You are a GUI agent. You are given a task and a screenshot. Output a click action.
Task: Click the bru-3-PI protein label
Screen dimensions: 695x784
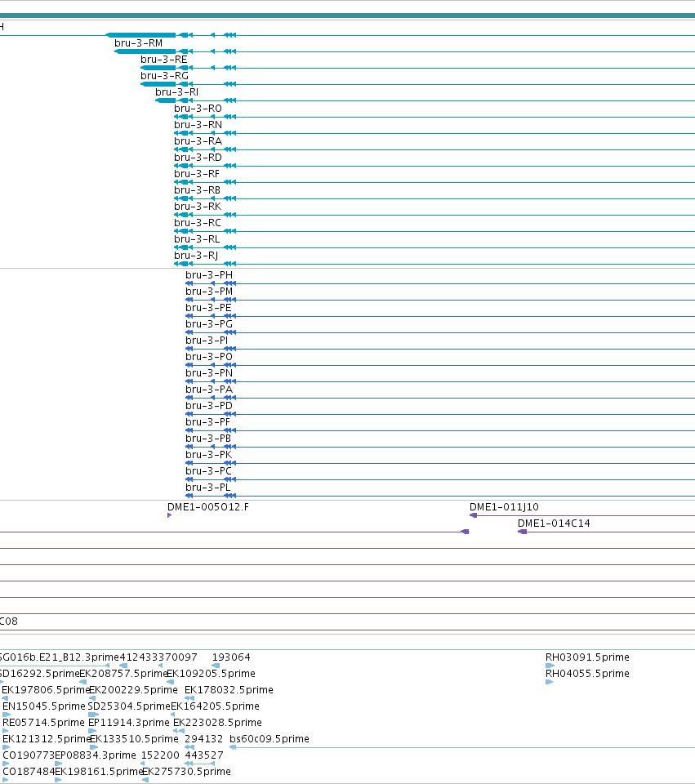coord(207,341)
